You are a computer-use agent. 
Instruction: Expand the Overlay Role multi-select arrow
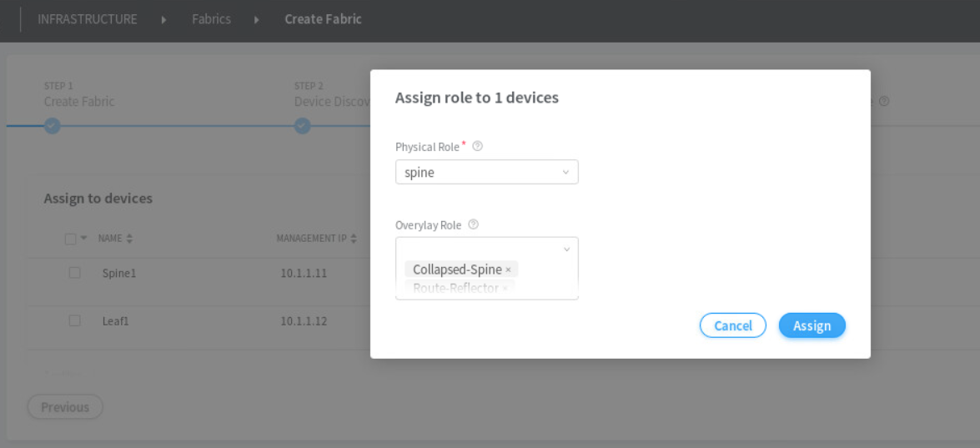click(566, 249)
